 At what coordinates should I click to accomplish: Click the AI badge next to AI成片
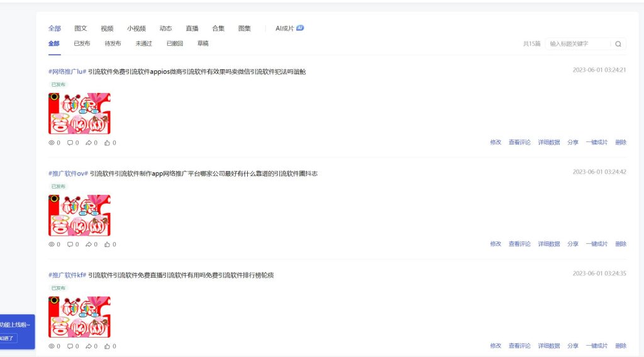(x=300, y=28)
